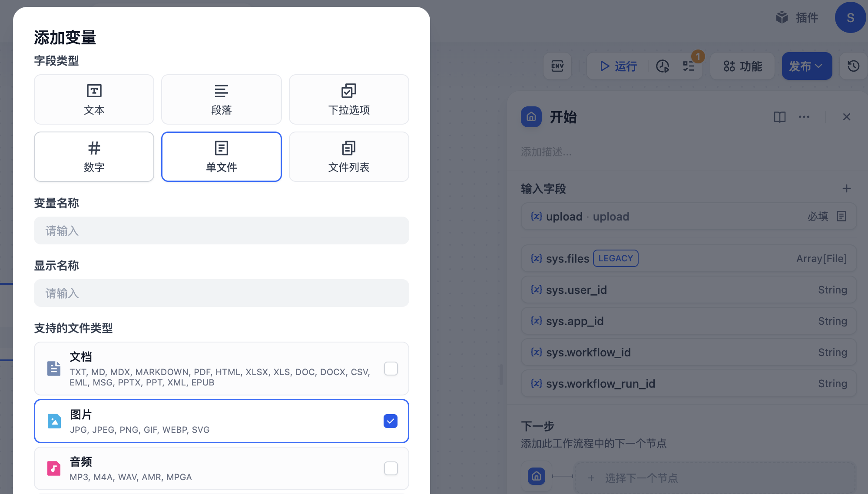Image resolution: width=868 pixels, height=494 pixels.
Task: Open version history icon at top right
Action: pos(853,66)
